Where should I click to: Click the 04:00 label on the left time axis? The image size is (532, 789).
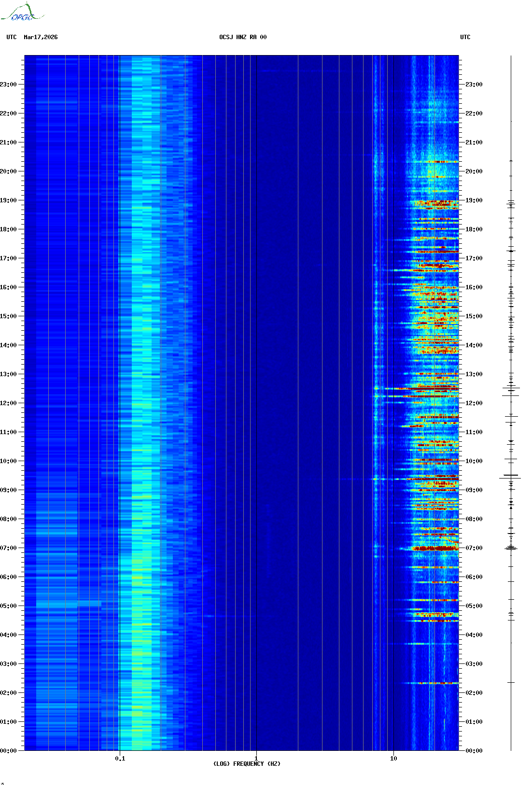point(8,635)
